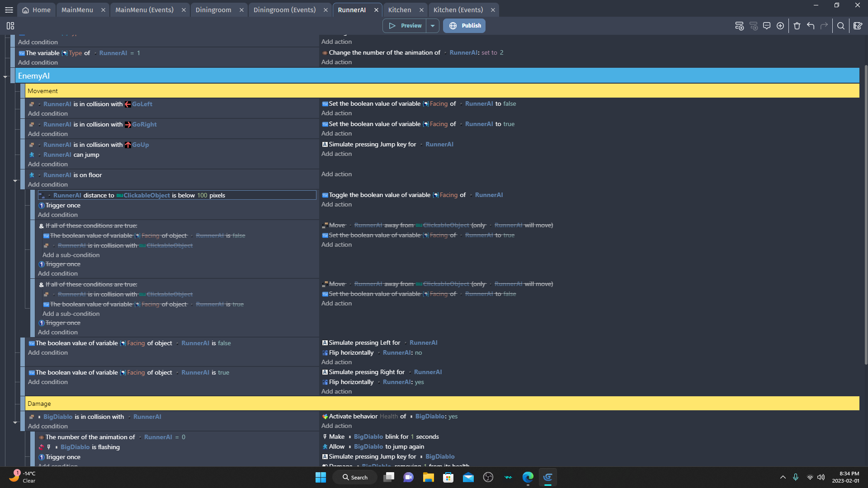Delete selected events with trash icon
This screenshot has height=488, width=868.
pos(797,26)
